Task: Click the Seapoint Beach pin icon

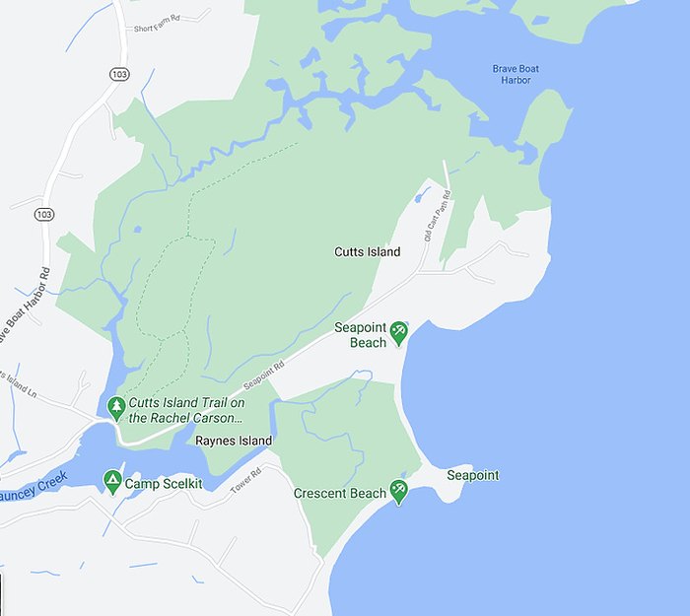Action: 398,333
